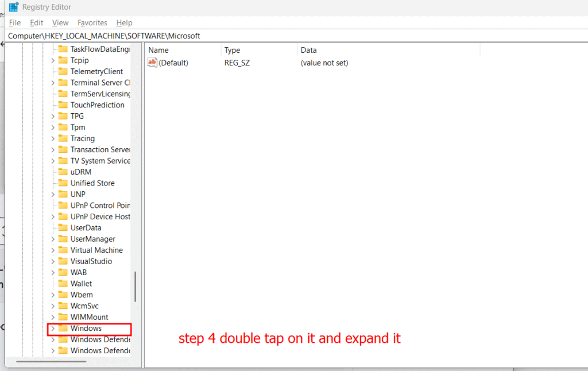This screenshot has height=371, width=588.
Task: Select the TelemetryClient folder icon
Action: 63,71
